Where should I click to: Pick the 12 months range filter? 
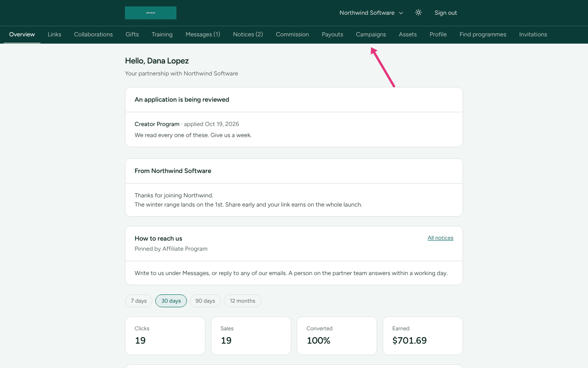pyautogui.click(x=243, y=301)
